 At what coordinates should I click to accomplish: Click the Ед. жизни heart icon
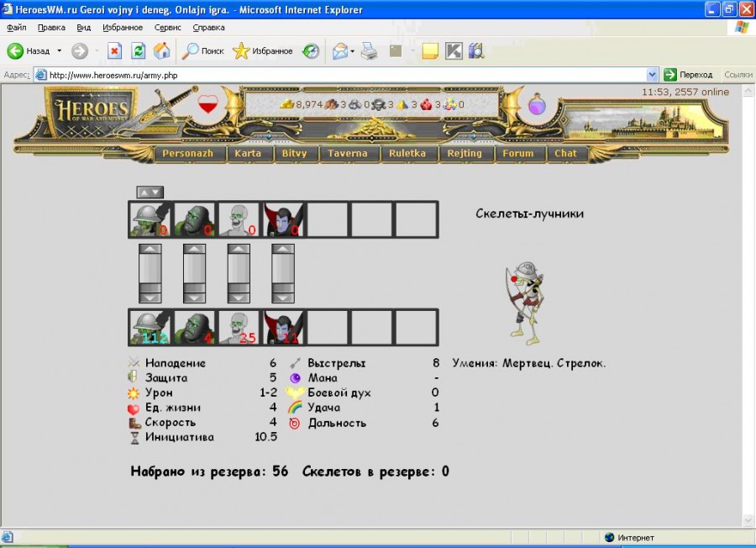pyautogui.click(x=134, y=408)
